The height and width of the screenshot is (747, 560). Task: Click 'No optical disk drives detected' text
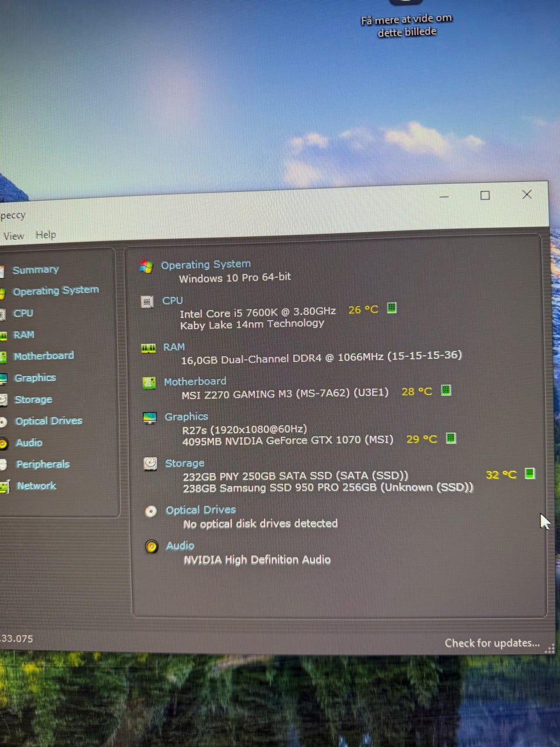tap(261, 523)
